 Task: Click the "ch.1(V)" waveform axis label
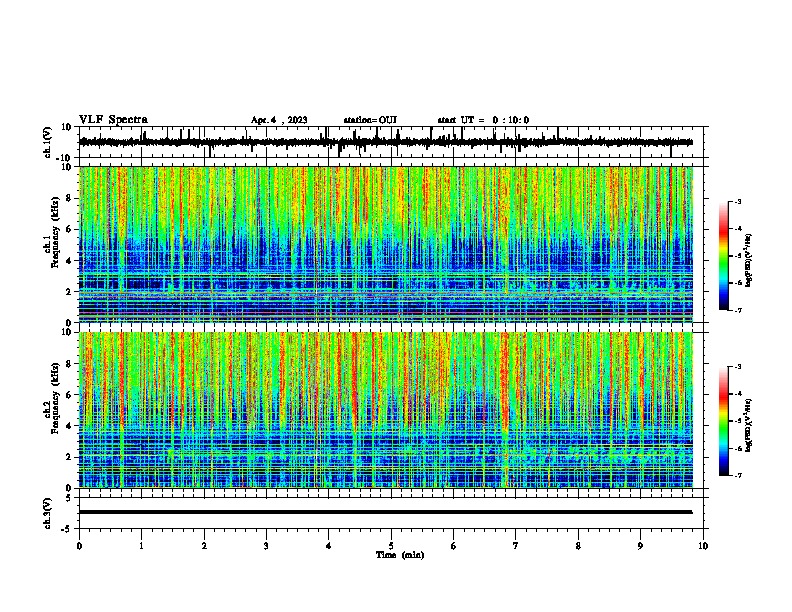coord(48,142)
